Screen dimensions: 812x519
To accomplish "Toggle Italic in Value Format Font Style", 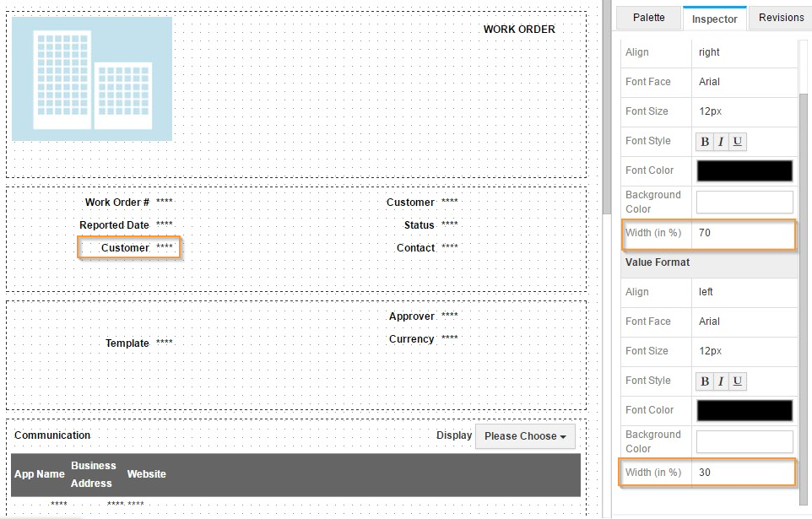I will coord(721,381).
